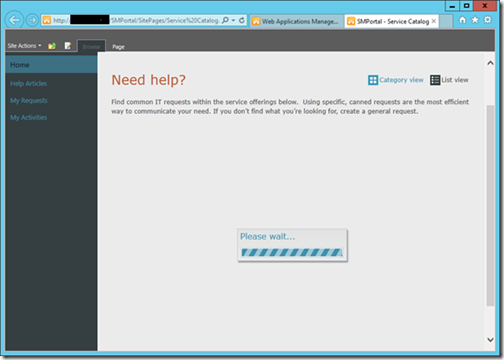This screenshot has height=360, width=504.
Task: Click the Web Applications tab favicon
Action: 256,21
